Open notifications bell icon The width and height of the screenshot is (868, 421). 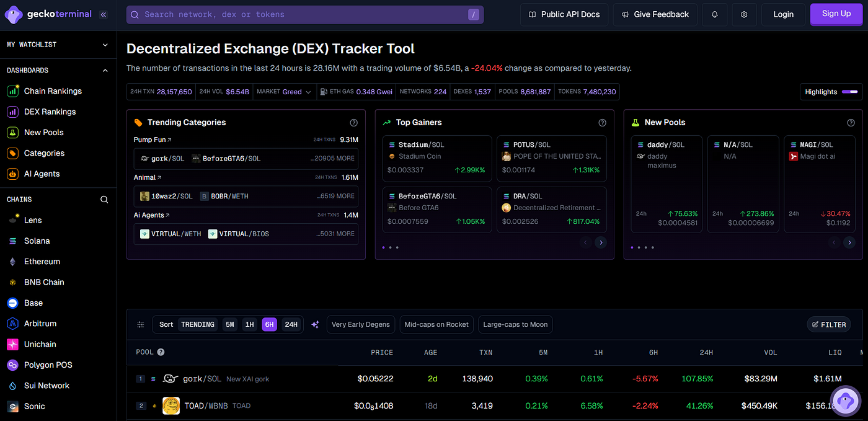point(715,14)
